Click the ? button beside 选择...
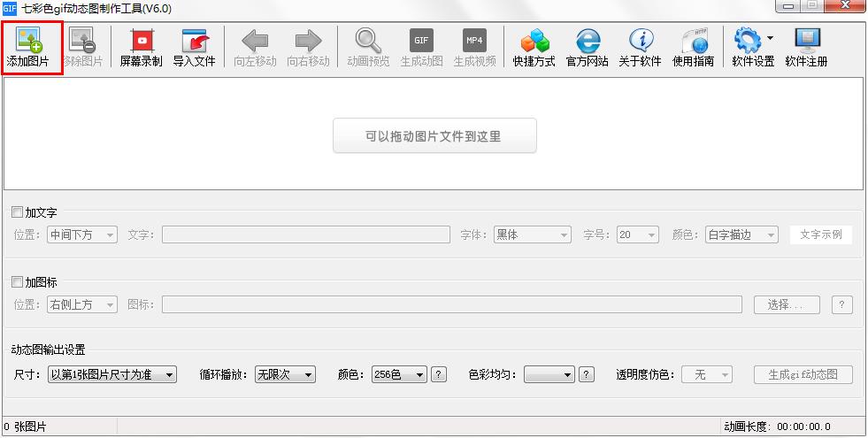868x438 pixels. (842, 304)
